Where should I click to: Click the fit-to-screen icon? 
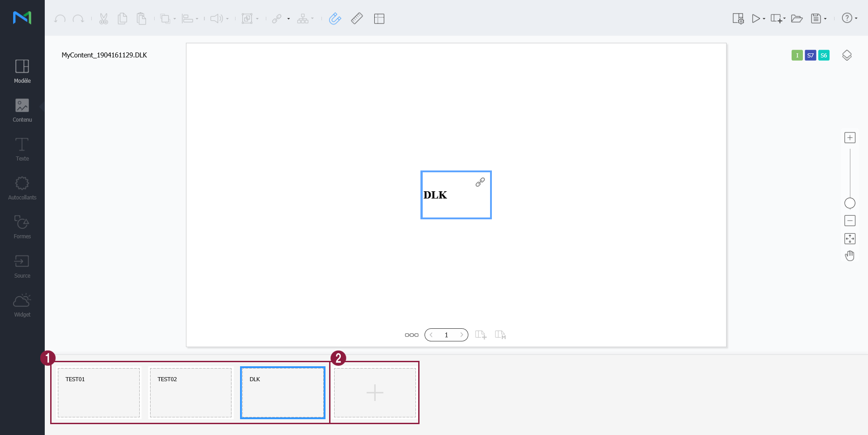point(849,239)
